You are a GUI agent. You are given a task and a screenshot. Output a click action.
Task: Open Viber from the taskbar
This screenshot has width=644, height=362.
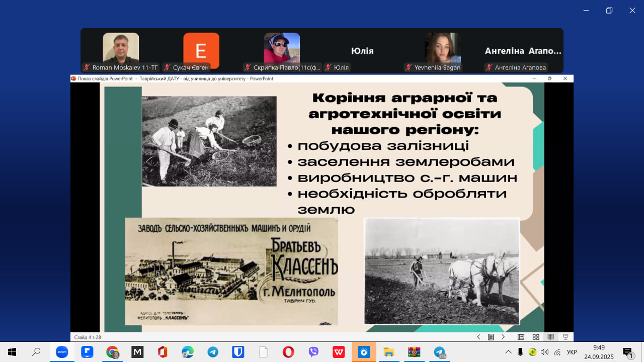click(313, 352)
